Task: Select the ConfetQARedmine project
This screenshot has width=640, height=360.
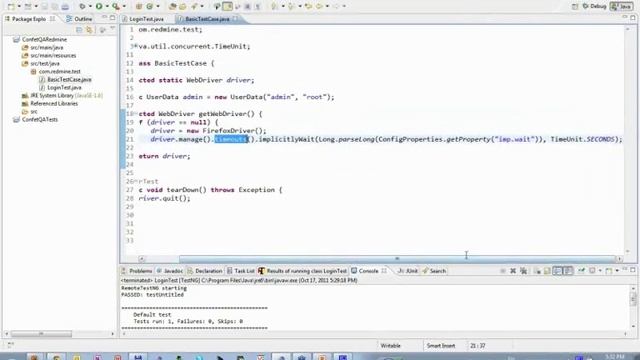Action: point(44,40)
